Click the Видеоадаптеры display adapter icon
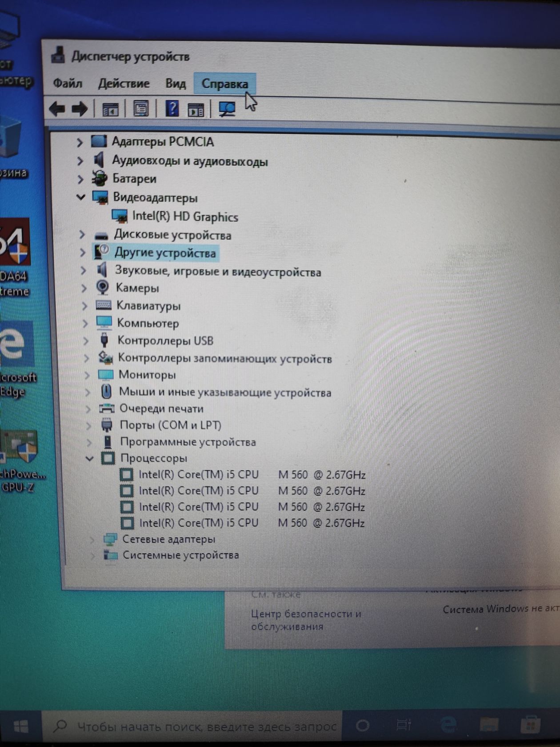 click(x=100, y=197)
